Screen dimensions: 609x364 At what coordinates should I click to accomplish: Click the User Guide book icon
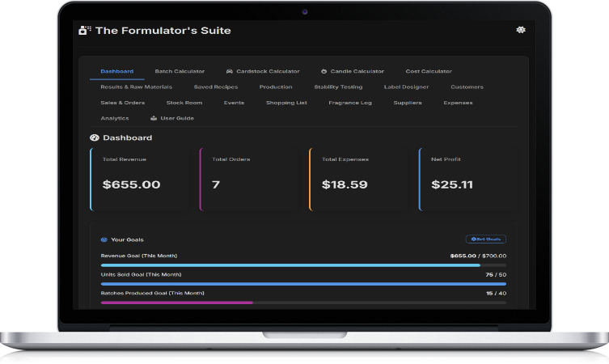pyautogui.click(x=154, y=118)
